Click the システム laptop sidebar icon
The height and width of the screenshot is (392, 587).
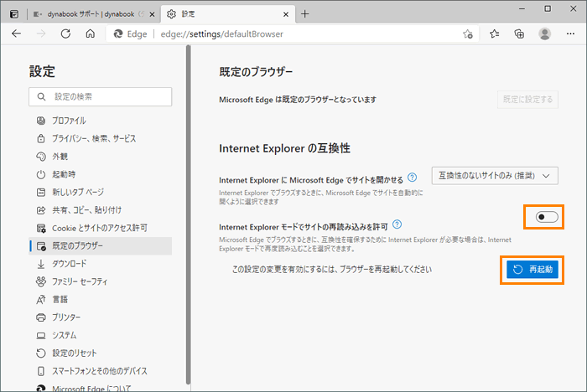pyautogui.click(x=41, y=336)
